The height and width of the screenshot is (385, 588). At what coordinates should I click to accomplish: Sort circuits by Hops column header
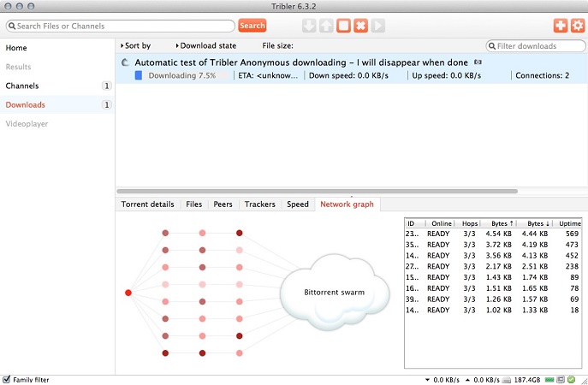coord(468,223)
